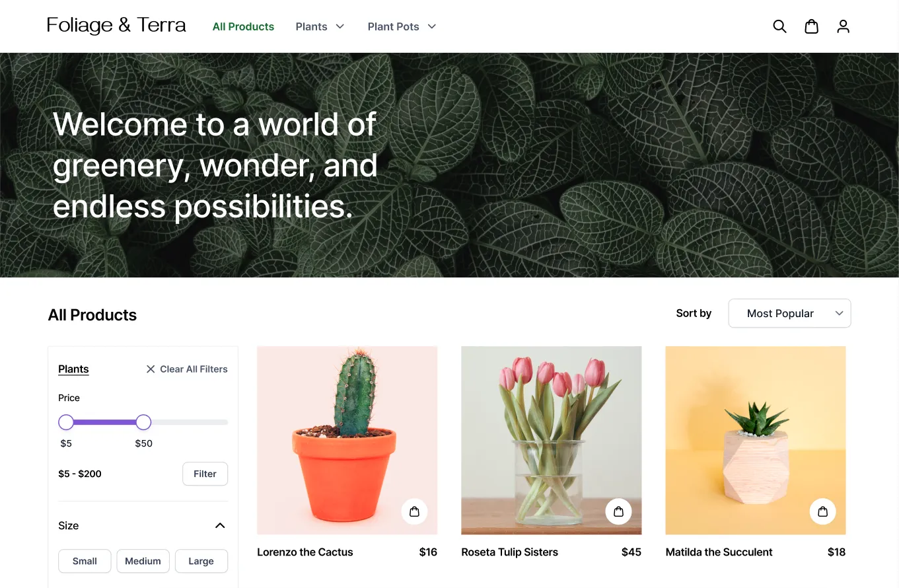Collapse the Size section via chevron icon
Viewport: 899px width, 588px height.
(x=220, y=525)
